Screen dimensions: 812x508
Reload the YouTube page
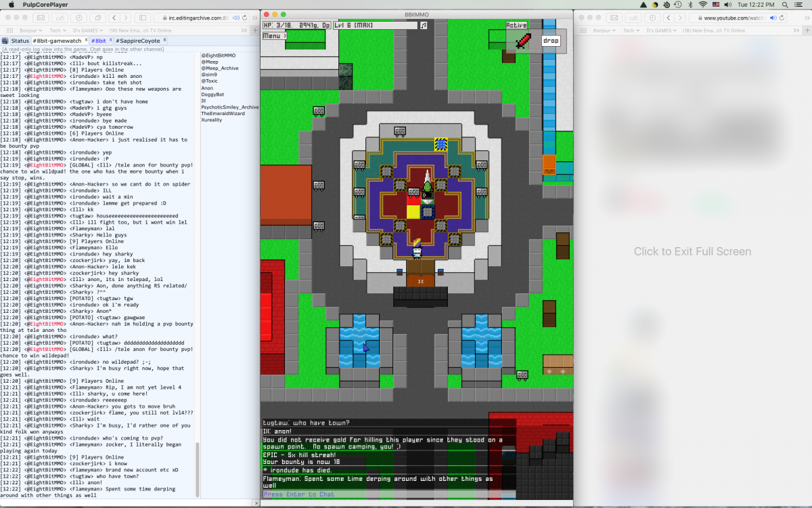[x=781, y=18]
